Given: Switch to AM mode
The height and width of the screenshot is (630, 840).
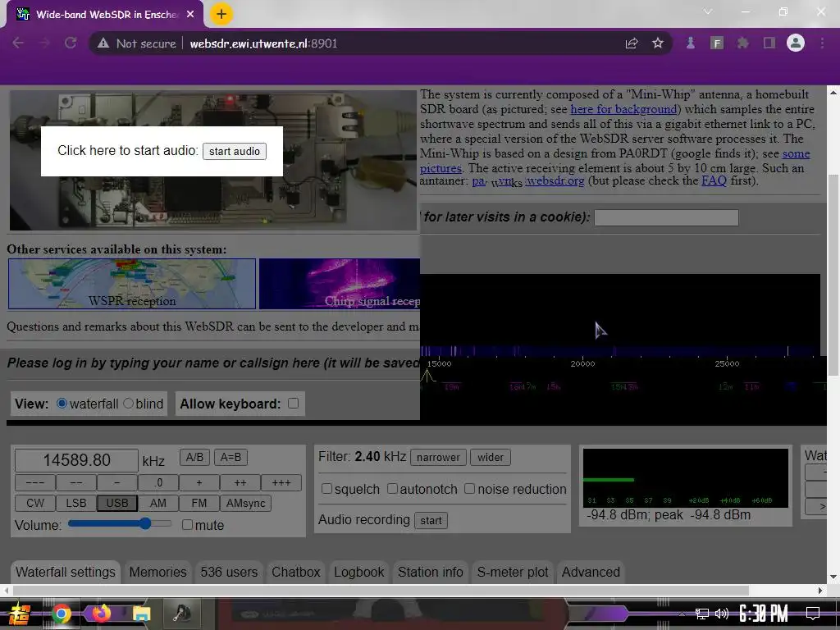Looking at the screenshot, I should (x=158, y=503).
